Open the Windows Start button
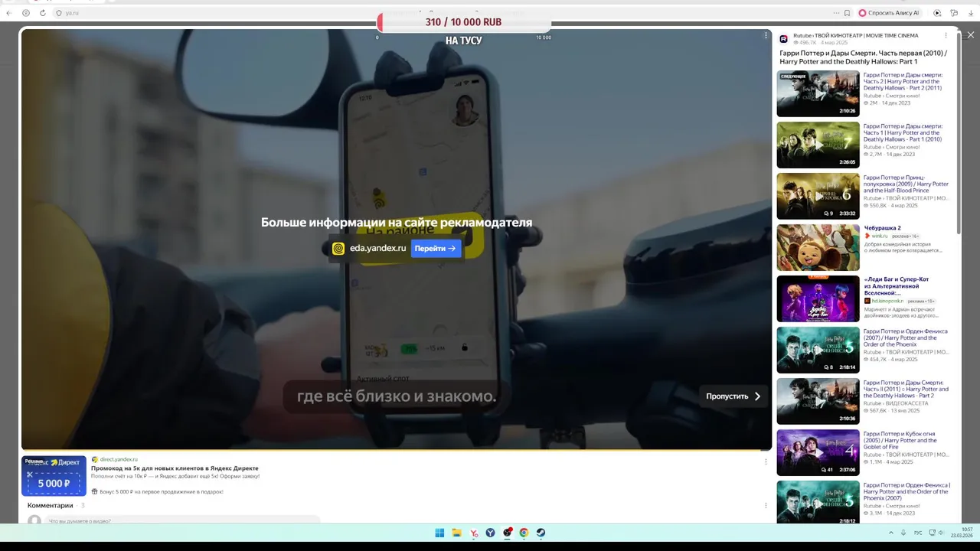Image resolution: width=980 pixels, height=551 pixels. pyautogui.click(x=439, y=533)
